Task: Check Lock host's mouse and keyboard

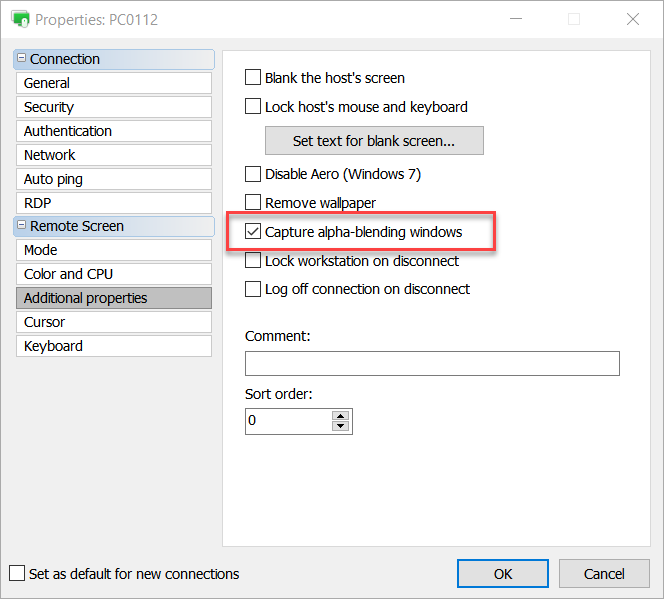Action: 253,107
